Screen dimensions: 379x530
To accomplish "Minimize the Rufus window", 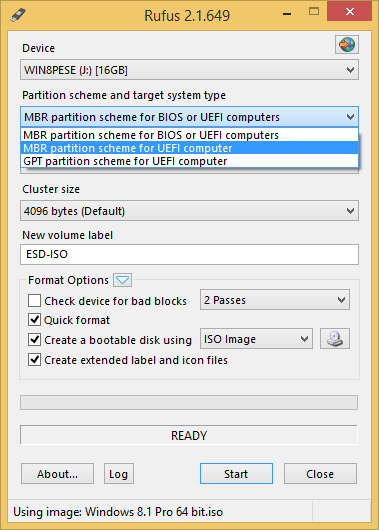I will (287, 14).
